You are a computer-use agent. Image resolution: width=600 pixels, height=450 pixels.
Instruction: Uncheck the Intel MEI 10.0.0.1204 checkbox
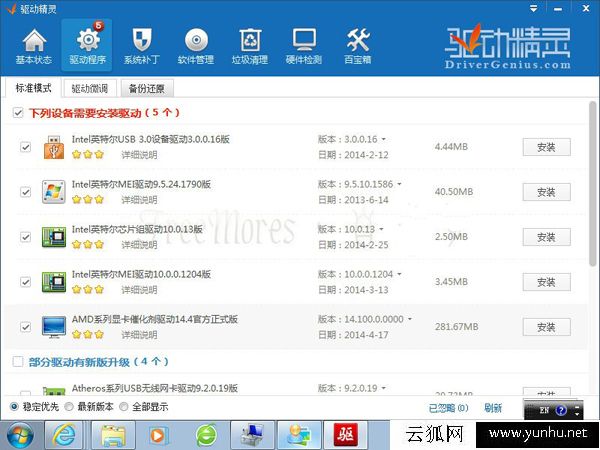(x=25, y=282)
